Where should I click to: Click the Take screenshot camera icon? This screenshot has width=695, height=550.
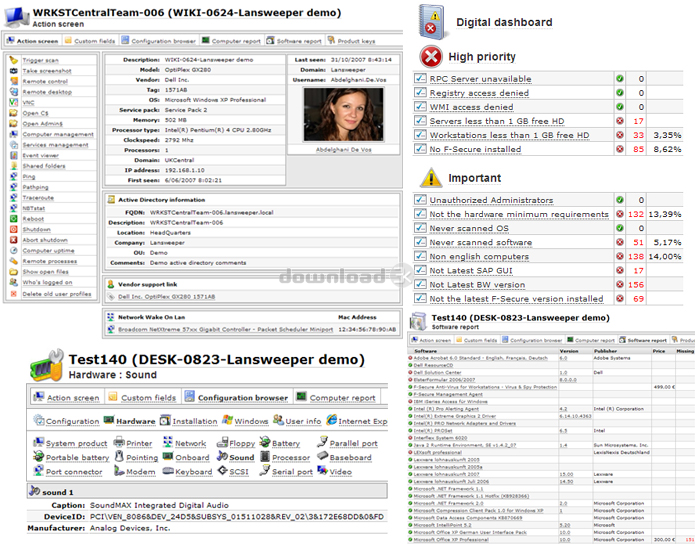coord(13,71)
